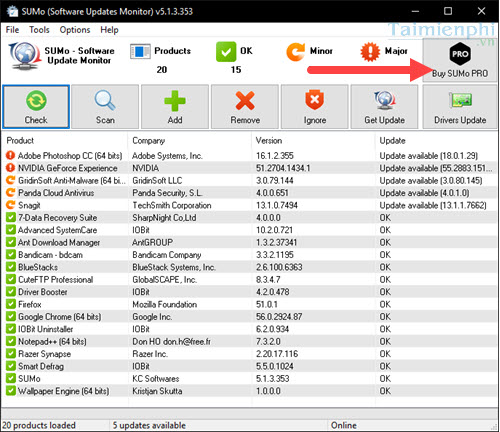
Task: Minimize the SUMo window
Action: coord(415,11)
